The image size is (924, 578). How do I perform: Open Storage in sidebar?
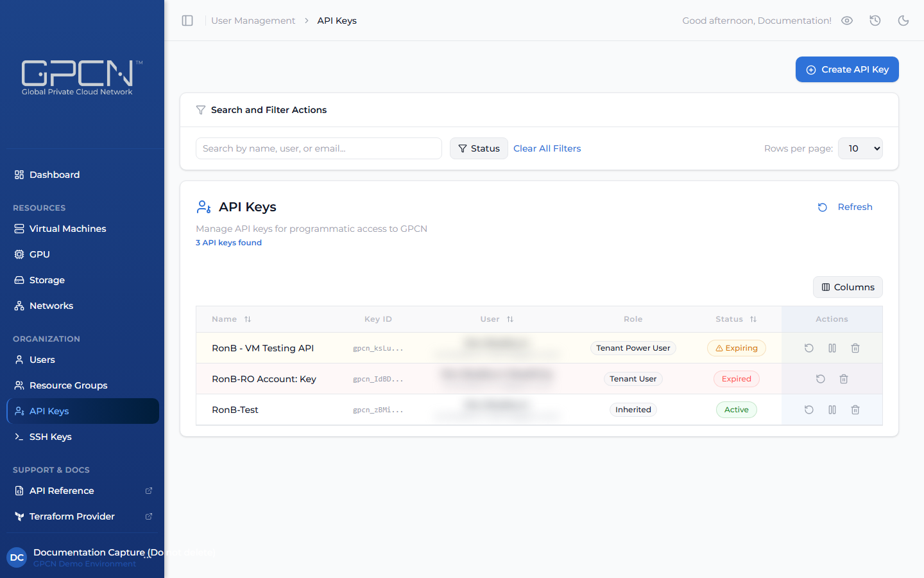click(x=82, y=280)
